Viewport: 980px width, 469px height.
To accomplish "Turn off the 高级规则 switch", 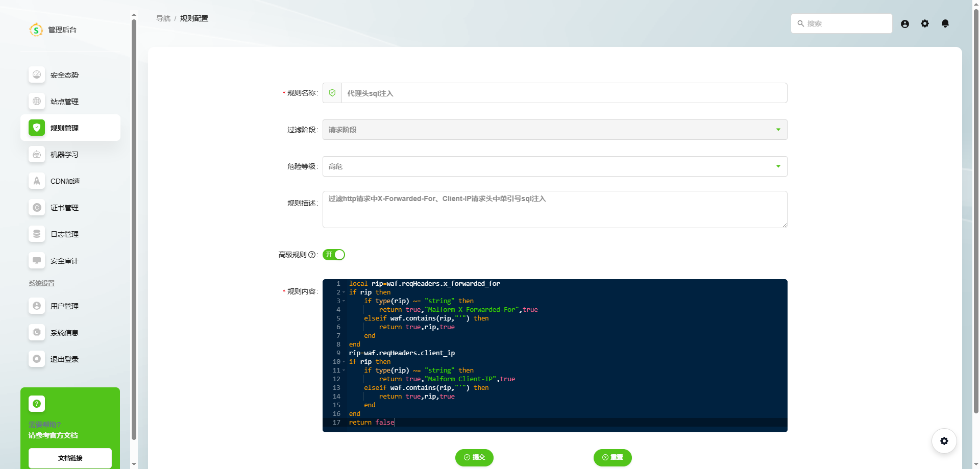I will point(334,255).
